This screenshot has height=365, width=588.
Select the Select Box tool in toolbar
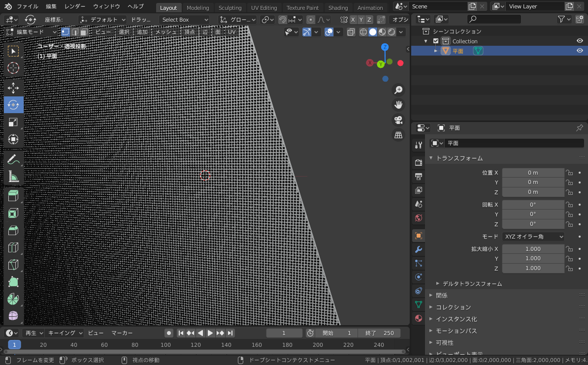pos(13,51)
